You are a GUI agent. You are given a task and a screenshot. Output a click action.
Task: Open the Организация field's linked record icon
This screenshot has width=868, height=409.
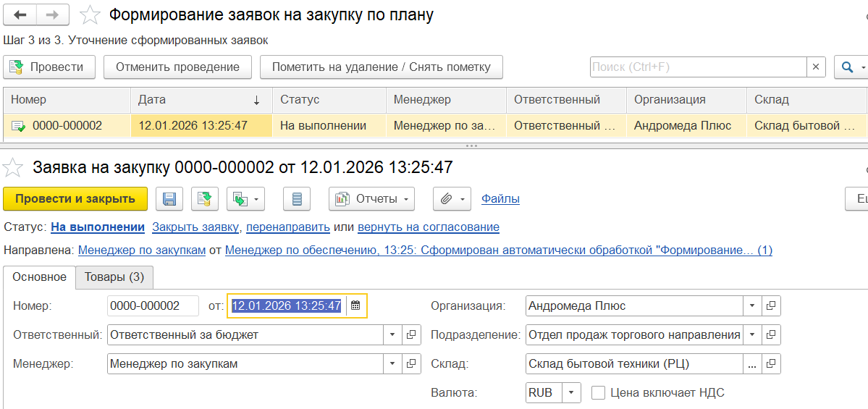coord(771,305)
